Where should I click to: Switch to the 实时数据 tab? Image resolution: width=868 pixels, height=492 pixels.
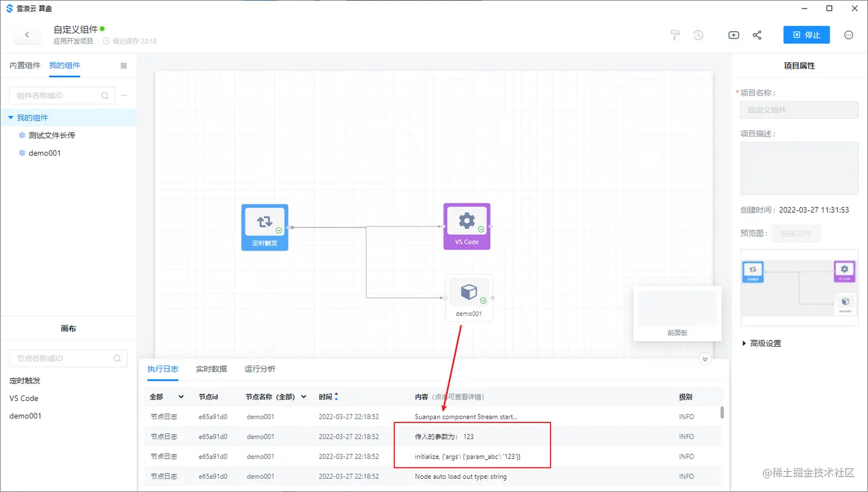[211, 369]
